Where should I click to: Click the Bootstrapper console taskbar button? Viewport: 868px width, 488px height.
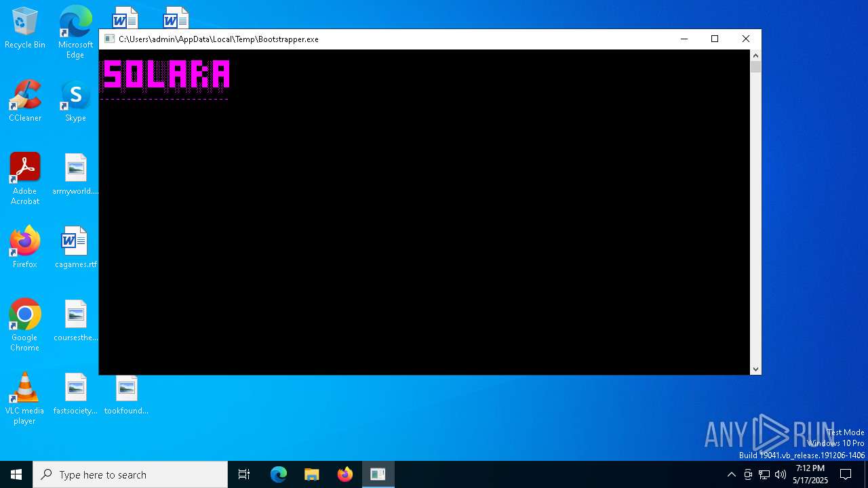(x=378, y=474)
